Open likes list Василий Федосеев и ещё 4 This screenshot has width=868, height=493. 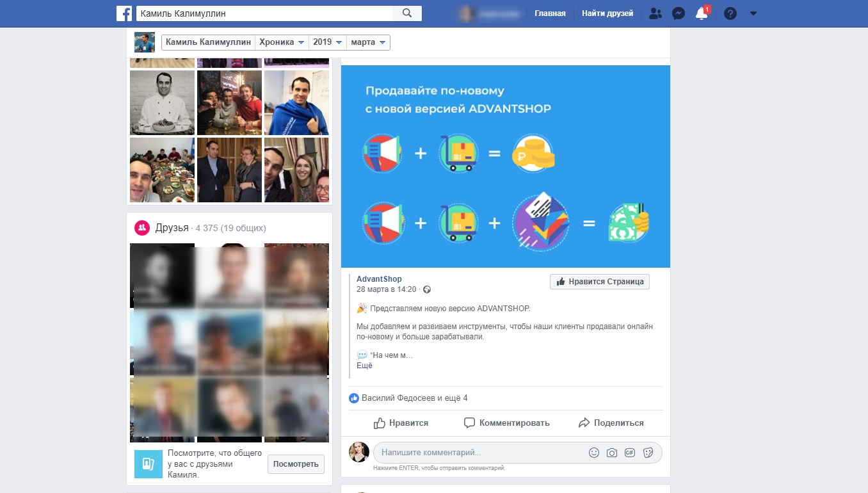coord(415,398)
